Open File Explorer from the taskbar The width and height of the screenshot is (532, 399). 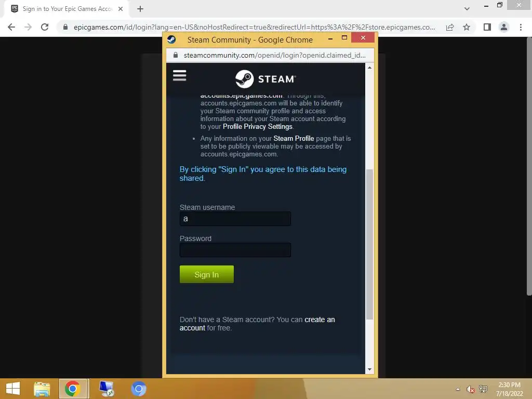click(42, 389)
